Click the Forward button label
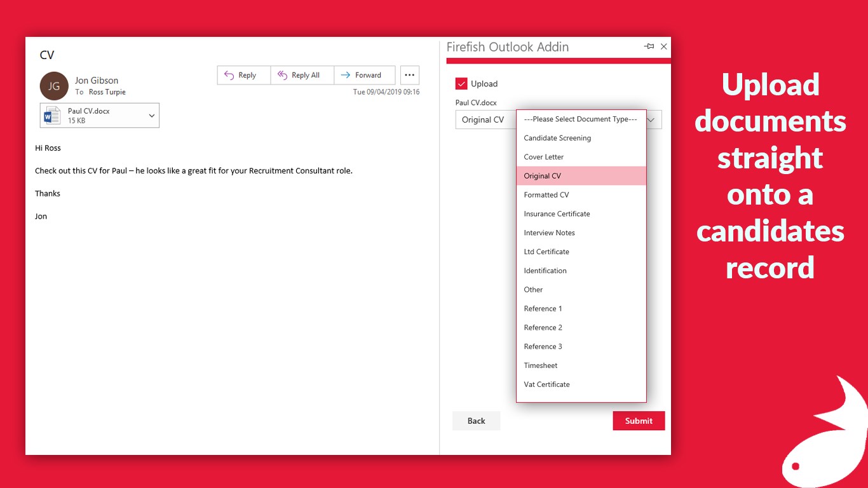 point(369,75)
